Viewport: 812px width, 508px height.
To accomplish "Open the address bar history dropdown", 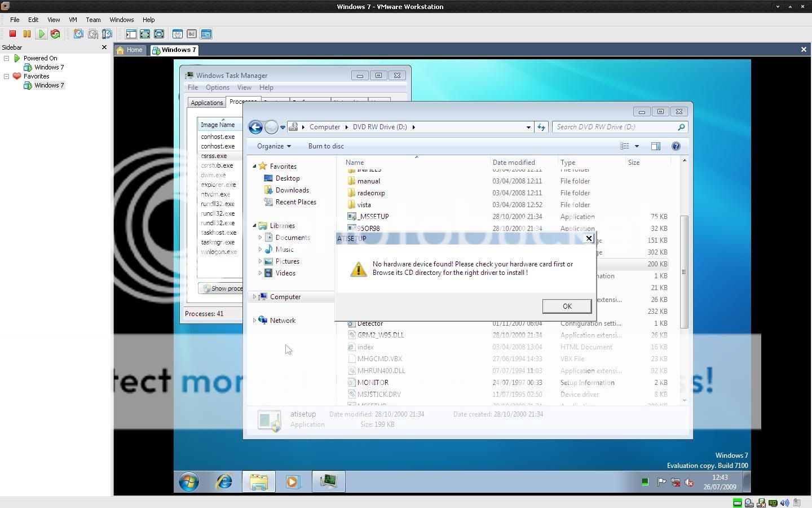I will click(x=528, y=127).
